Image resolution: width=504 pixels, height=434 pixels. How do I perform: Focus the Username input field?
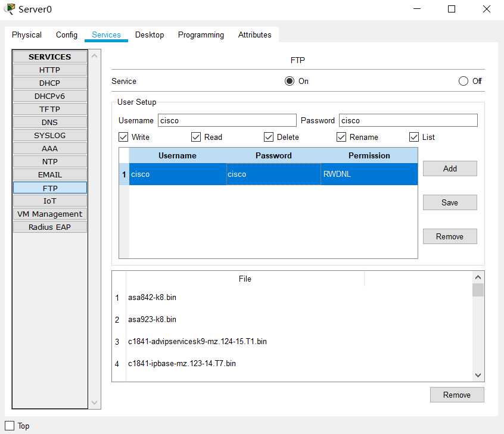[x=227, y=120]
